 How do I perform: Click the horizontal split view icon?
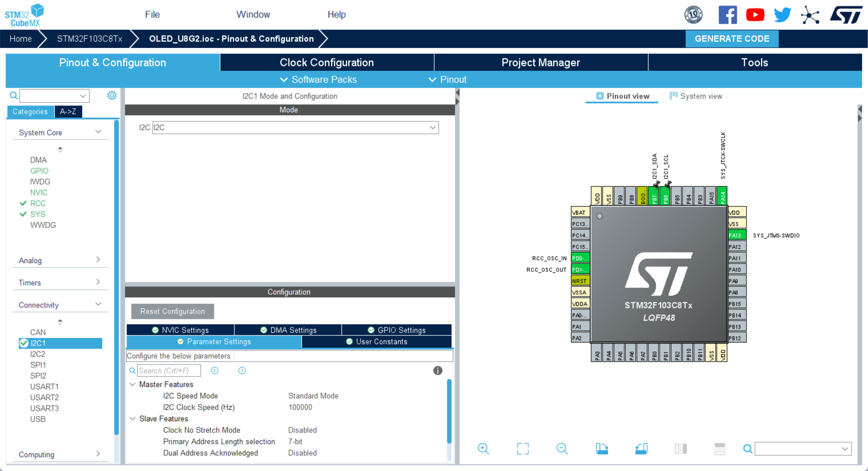720,449
